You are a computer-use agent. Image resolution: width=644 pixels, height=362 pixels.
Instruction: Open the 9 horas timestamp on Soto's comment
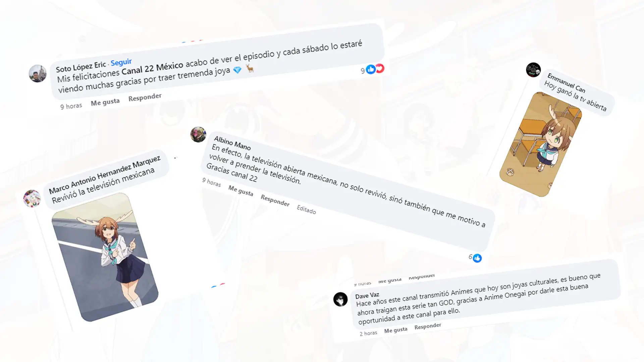pos(71,106)
